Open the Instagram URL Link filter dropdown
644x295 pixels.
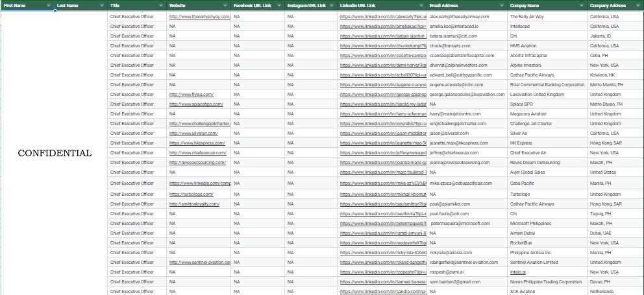[x=332, y=6]
